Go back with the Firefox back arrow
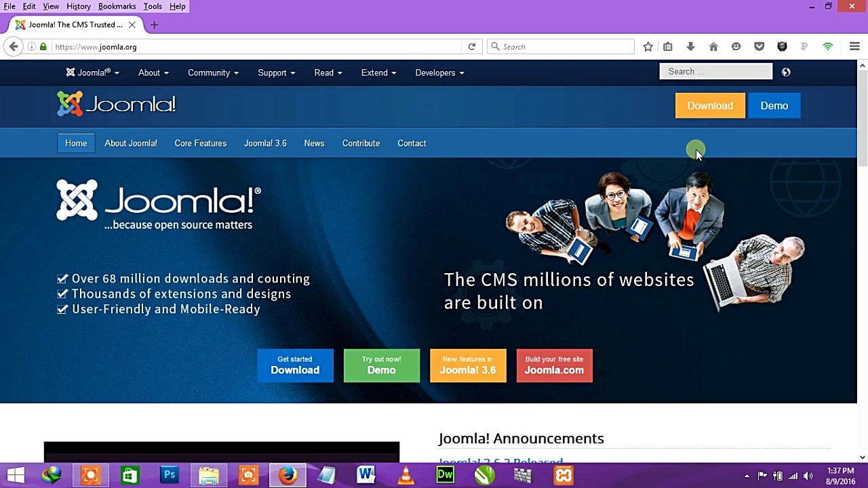The image size is (868, 488). point(14,47)
